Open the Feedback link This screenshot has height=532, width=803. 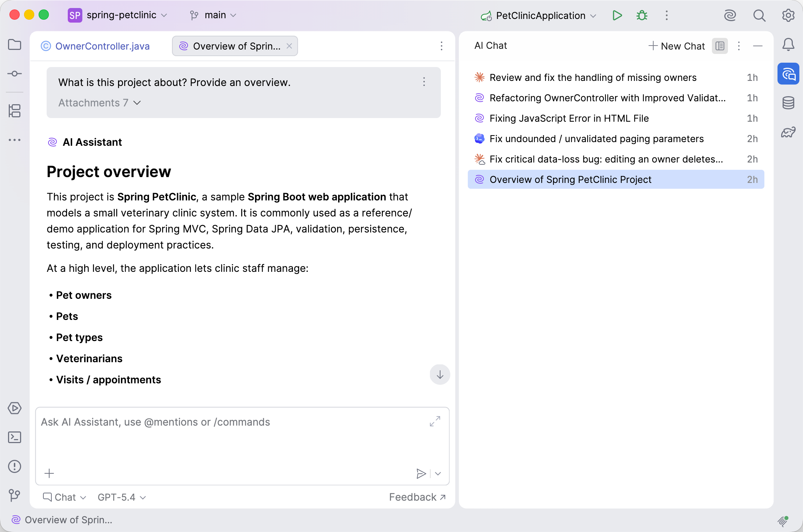(418, 497)
